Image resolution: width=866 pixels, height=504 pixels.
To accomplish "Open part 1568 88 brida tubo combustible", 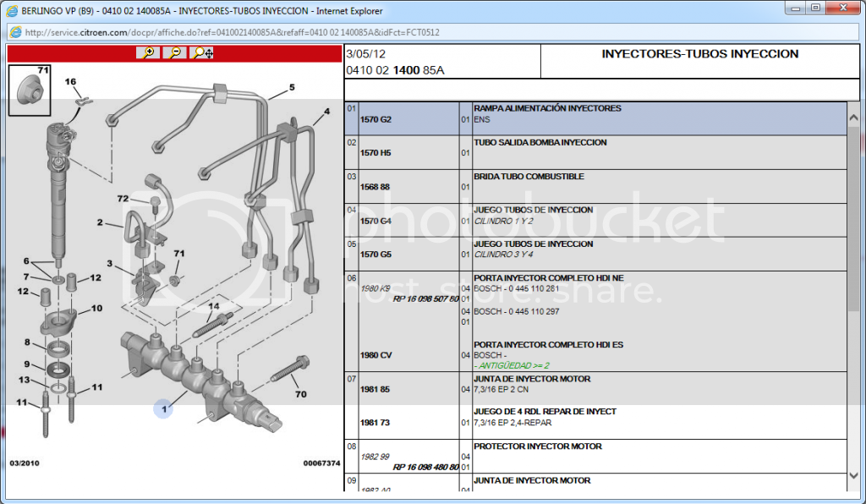I will point(375,187).
